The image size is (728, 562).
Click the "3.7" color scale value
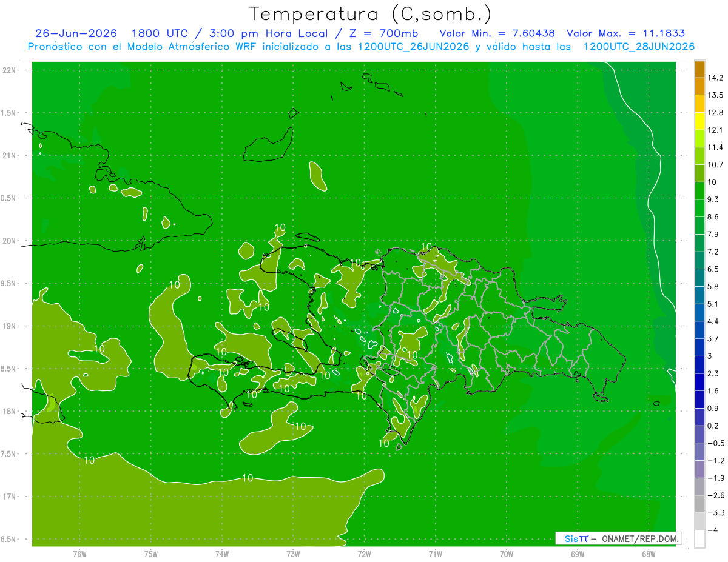click(714, 339)
